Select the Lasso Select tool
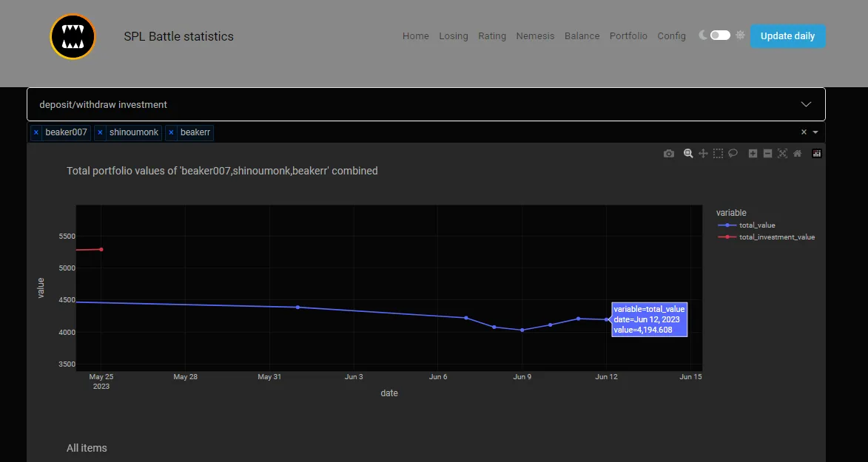Screen dimensions: 868x462 (x=733, y=154)
